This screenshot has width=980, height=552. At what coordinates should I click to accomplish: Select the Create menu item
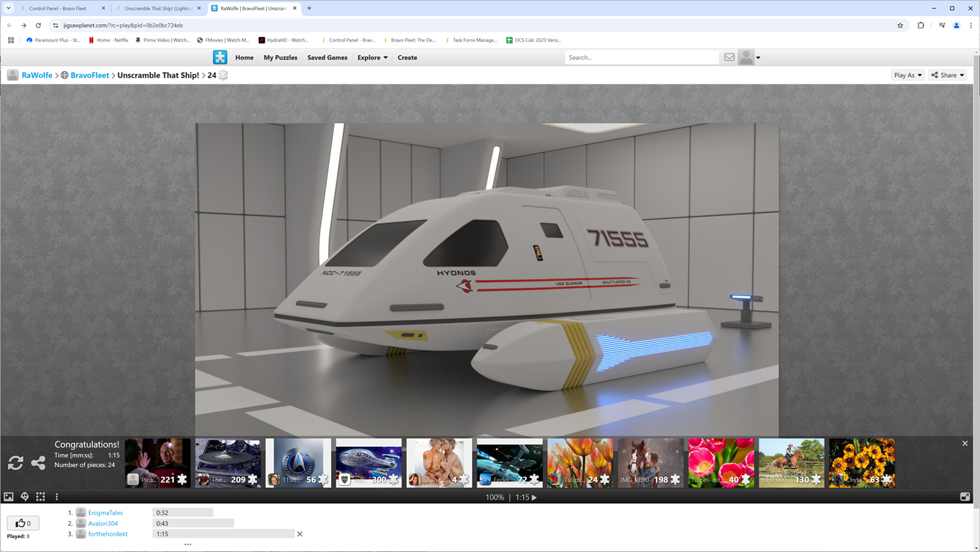coord(407,58)
